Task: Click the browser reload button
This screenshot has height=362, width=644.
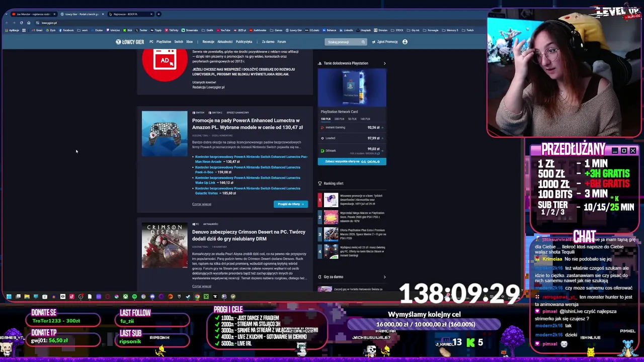Action: pos(21,23)
